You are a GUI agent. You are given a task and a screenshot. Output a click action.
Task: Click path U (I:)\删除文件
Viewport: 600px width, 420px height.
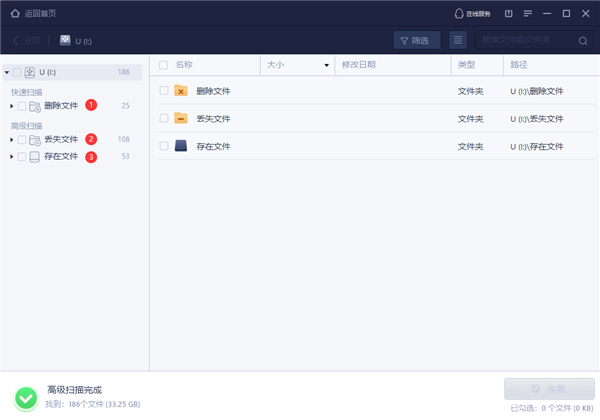point(537,91)
